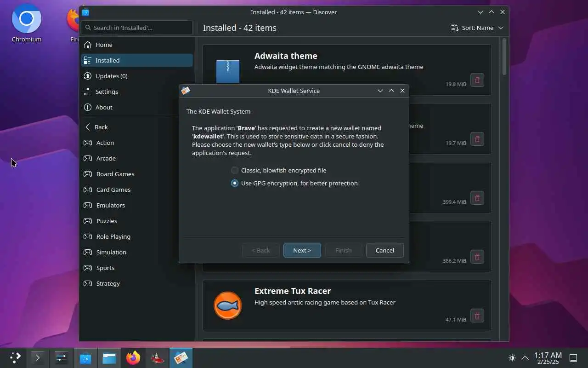Click the Extreme Tux Racer fish icon
The image size is (588, 368).
pos(228,305)
